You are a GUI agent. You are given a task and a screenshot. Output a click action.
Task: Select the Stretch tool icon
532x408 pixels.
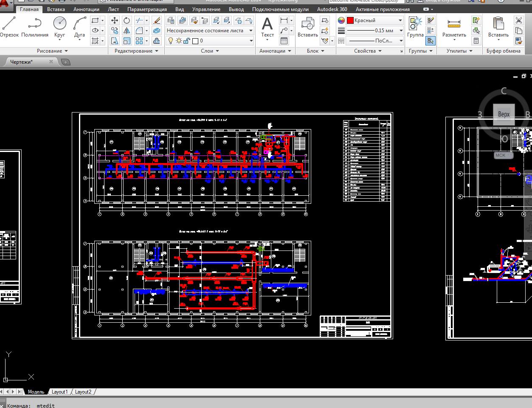[x=115, y=41]
